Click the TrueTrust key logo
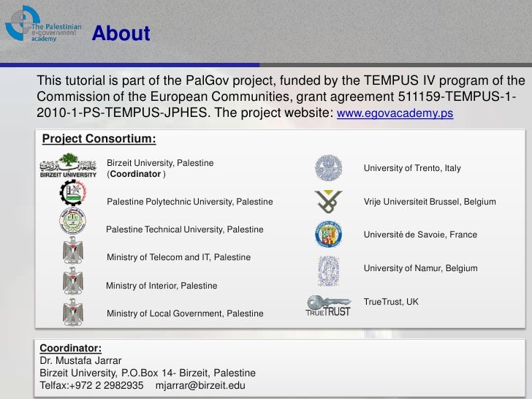Viewport: 532px width, 399px height. pyautogui.click(x=327, y=305)
